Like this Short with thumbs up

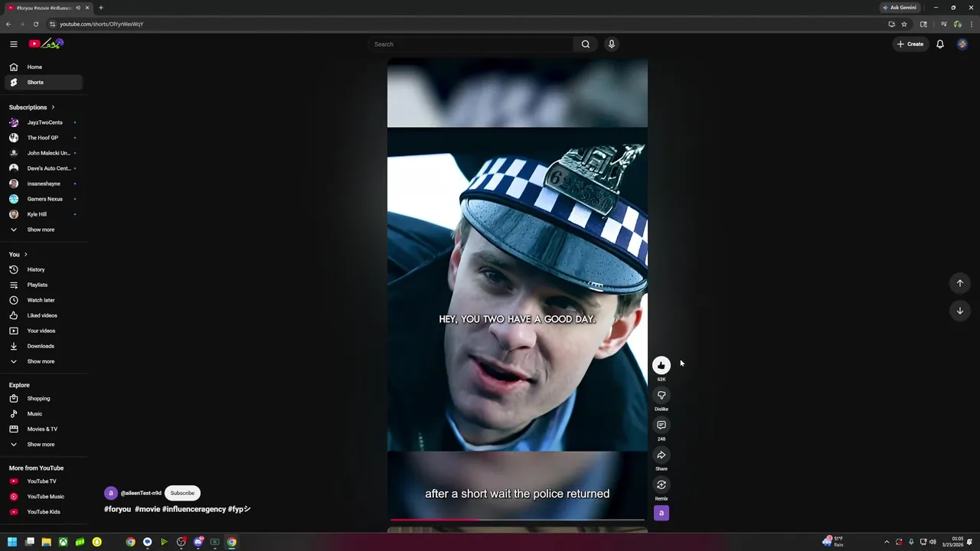pyautogui.click(x=661, y=366)
